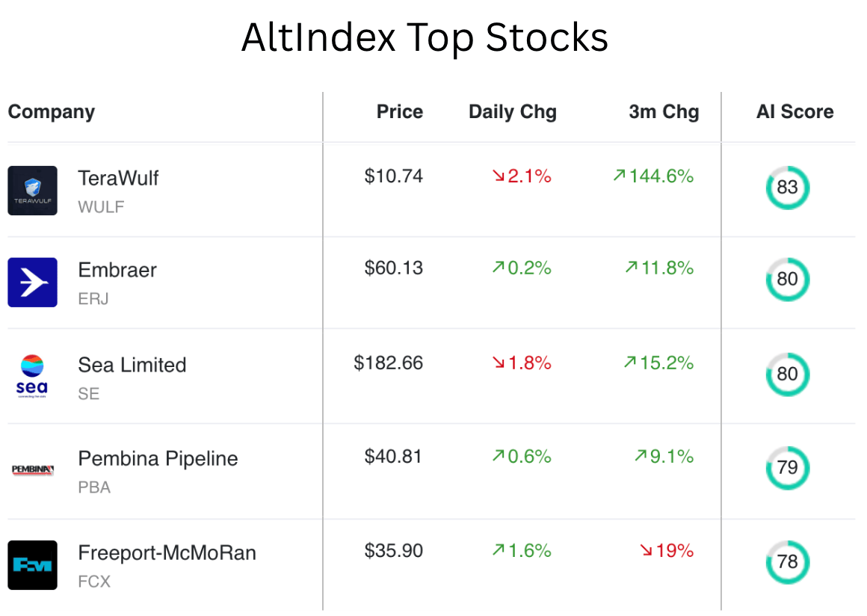867x616 pixels.
Task: Click Pembina Pipeline's AI score ring showing 79
Action: coord(787,468)
